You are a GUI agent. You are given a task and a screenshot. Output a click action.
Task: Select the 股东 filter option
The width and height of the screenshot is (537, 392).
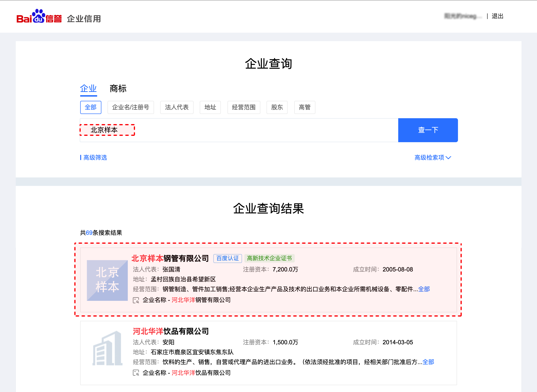pos(277,107)
